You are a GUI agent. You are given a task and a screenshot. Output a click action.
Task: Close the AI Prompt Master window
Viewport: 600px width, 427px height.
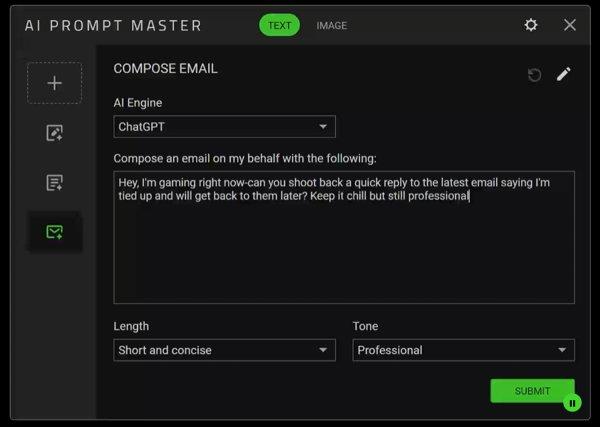click(x=570, y=25)
